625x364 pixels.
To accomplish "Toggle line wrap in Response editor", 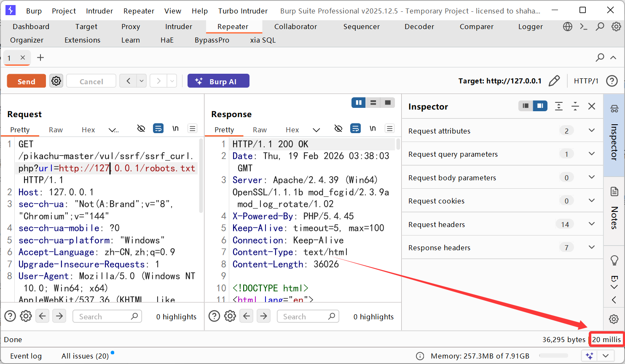I will (x=356, y=128).
